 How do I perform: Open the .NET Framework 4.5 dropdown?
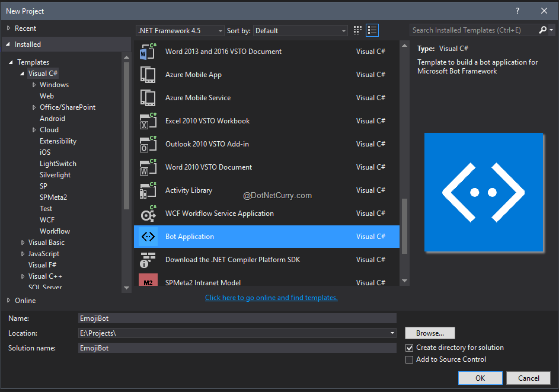180,31
